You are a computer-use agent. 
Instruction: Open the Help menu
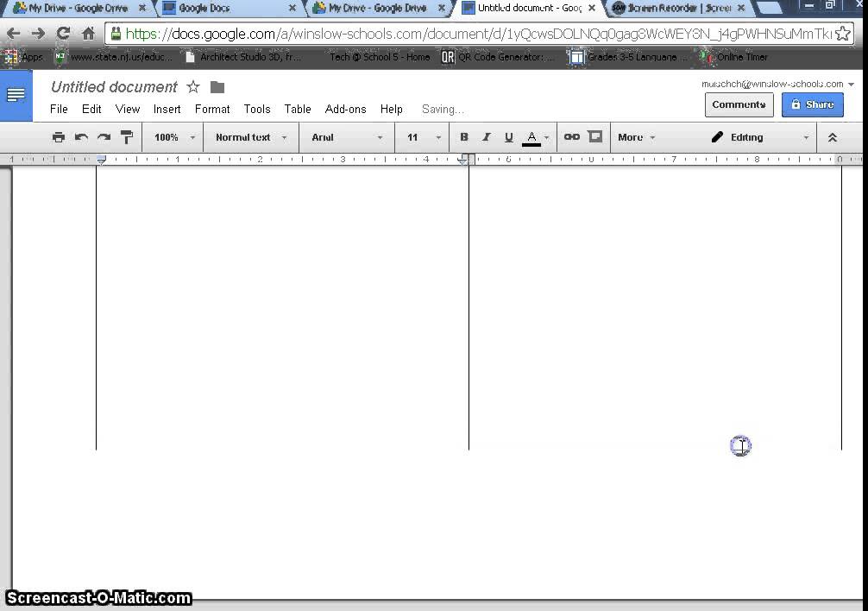[392, 109]
